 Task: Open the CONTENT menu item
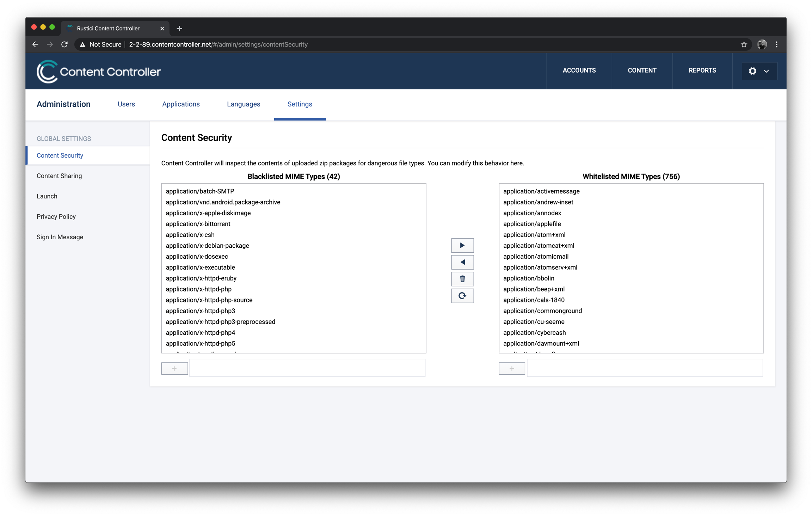click(642, 70)
